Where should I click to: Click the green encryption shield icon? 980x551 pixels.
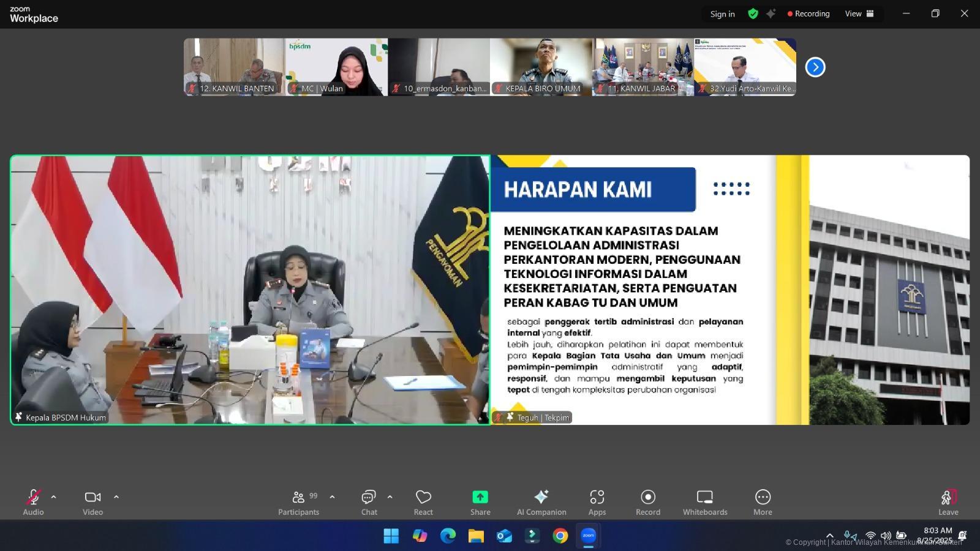753,13
